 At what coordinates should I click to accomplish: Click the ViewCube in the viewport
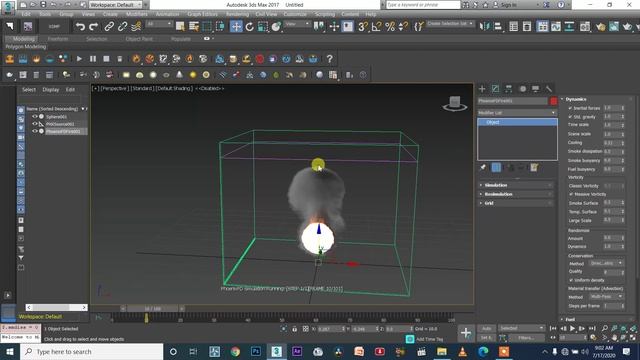click(x=455, y=103)
